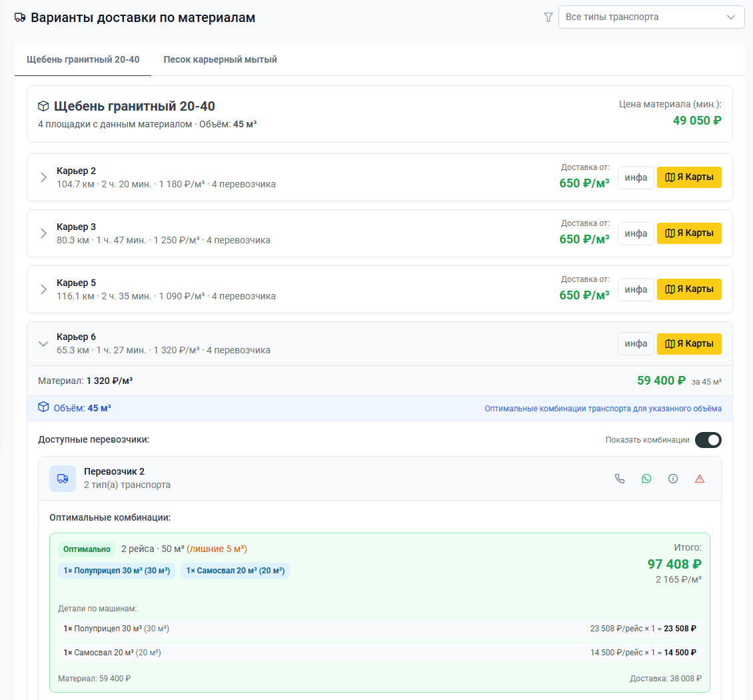
Task: Switch to Щебень гранитный 20-40 tab
Action: tap(83, 59)
